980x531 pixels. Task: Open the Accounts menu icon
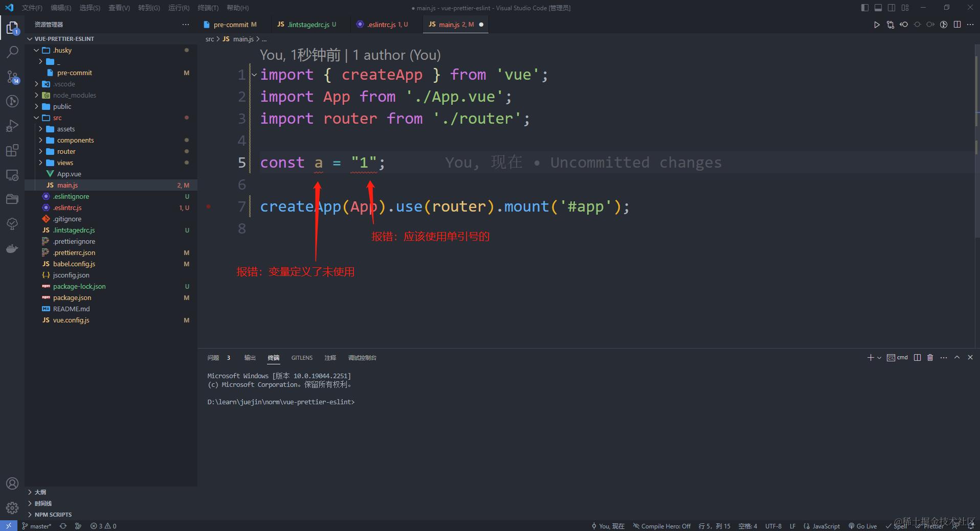(x=12, y=483)
